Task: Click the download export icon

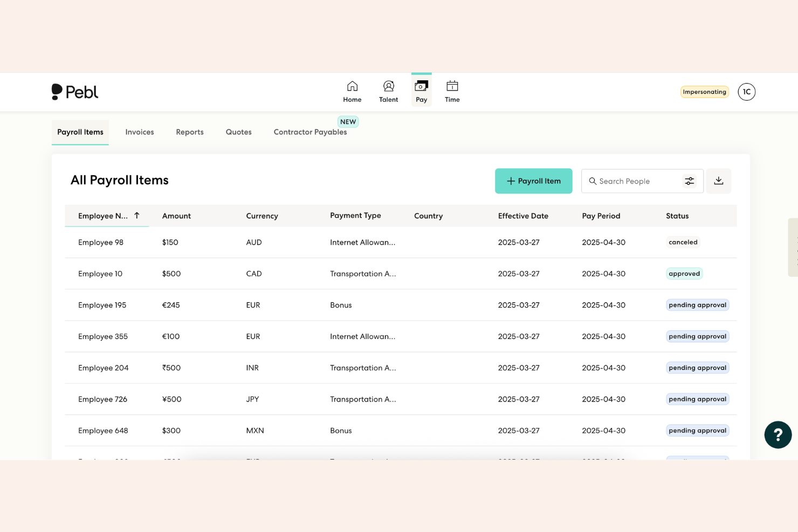Action: coord(718,181)
